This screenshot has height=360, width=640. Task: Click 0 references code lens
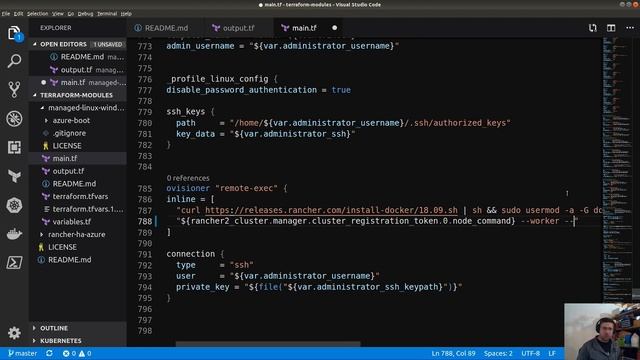pos(188,178)
